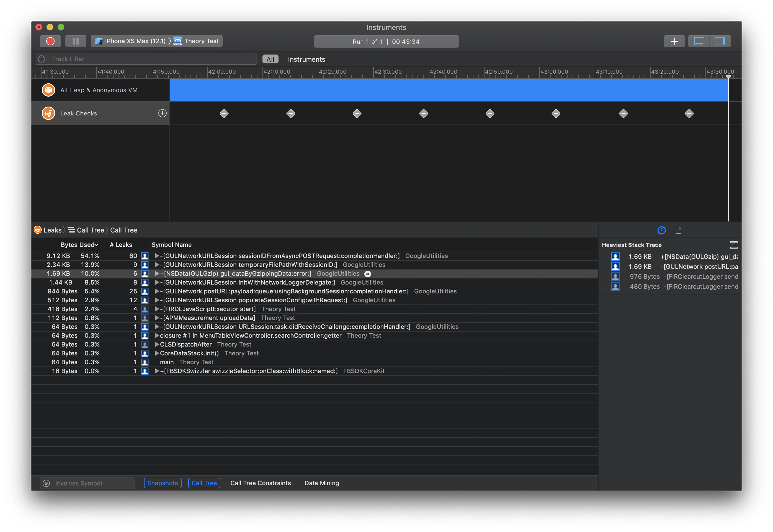Viewport: 773px width, 532px height.
Task: Click Leaks in the breadcrumb jump bar
Action: pyautogui.click(x=52, y=230)
